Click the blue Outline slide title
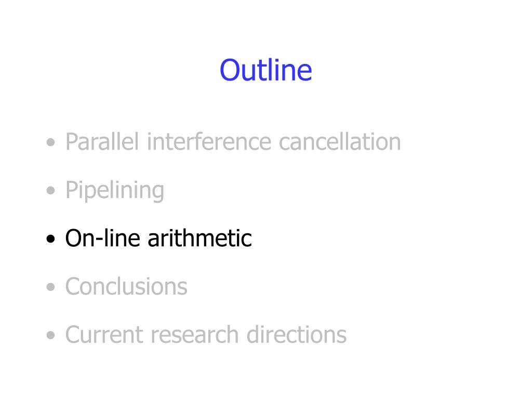Image resolution: width=532 pixels, height=399 pixels. click(x=265, y=70)
